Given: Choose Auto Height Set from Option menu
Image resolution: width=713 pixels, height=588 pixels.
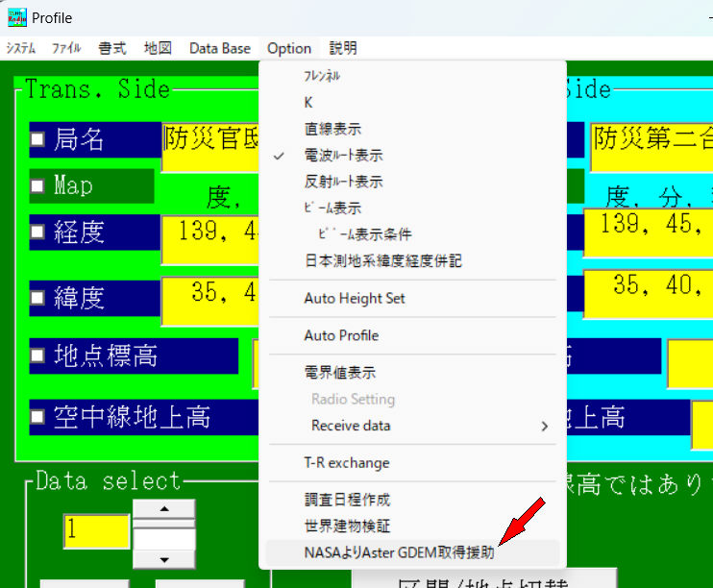Looking at the screenshot, I should click(x=355, y=299).
